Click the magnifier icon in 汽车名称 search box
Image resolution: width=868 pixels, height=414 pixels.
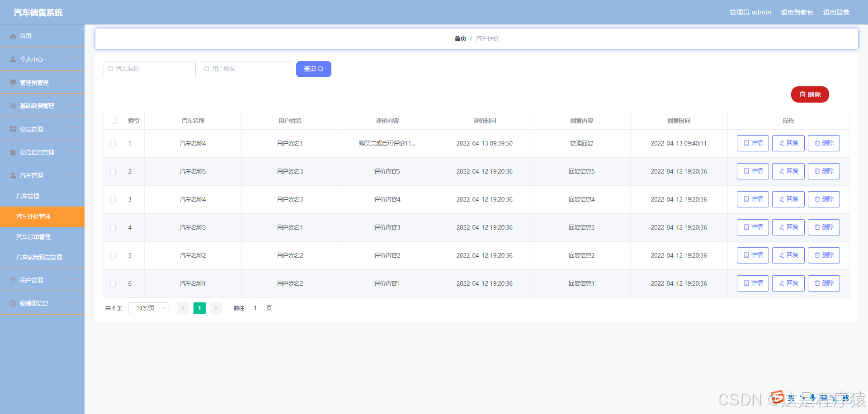[110, 69]
